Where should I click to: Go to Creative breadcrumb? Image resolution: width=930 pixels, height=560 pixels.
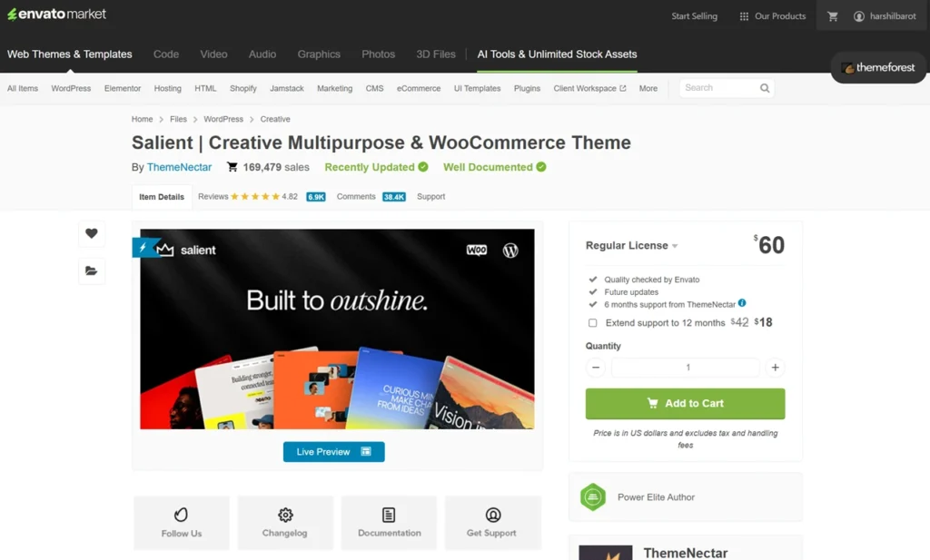pyautogui.click(x=275, y=119)
